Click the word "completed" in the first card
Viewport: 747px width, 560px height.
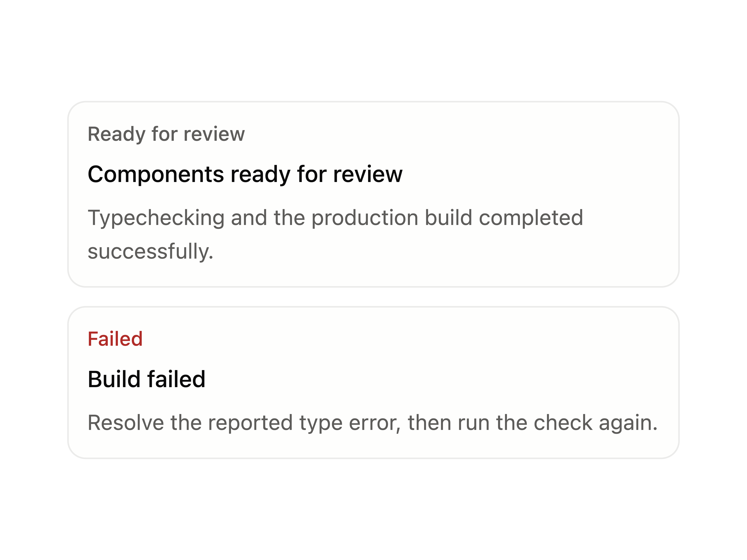coord(531,218)
